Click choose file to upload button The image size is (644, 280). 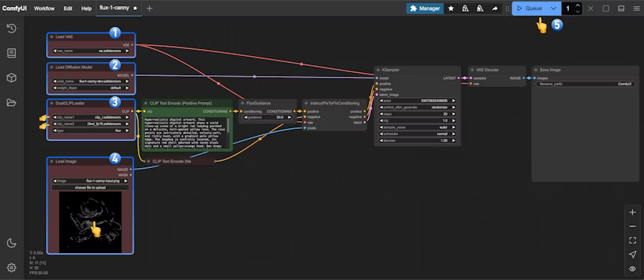coord(90,187)
